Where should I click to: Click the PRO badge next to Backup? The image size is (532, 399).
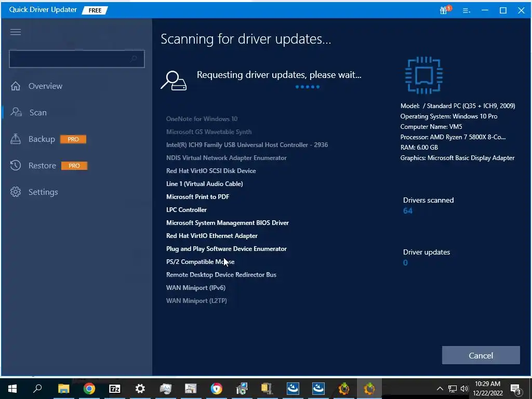pyautogui.click(x=73, y=139)
